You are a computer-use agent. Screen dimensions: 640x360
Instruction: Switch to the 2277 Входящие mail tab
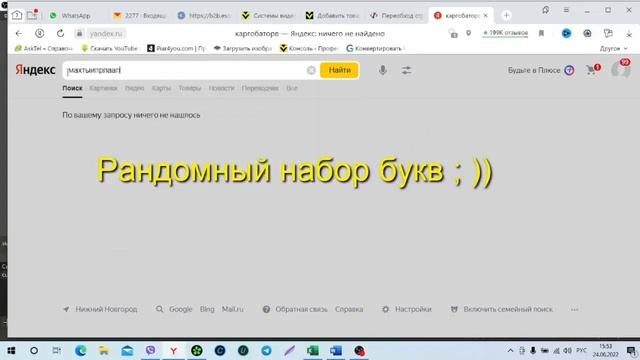140,16
